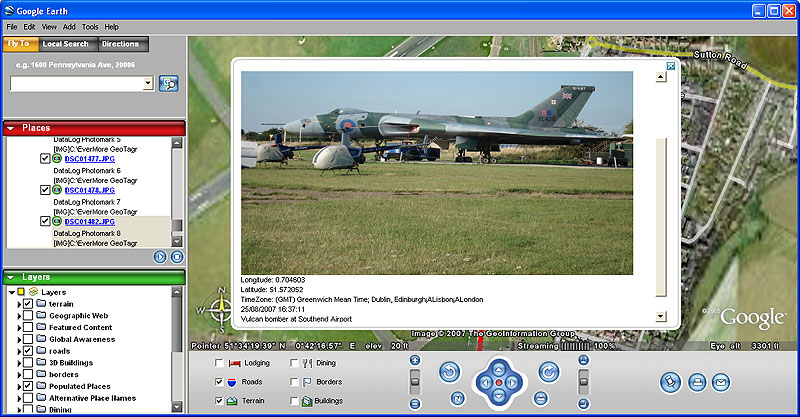Expand the Featured Content layer node

tap(19, 328)
